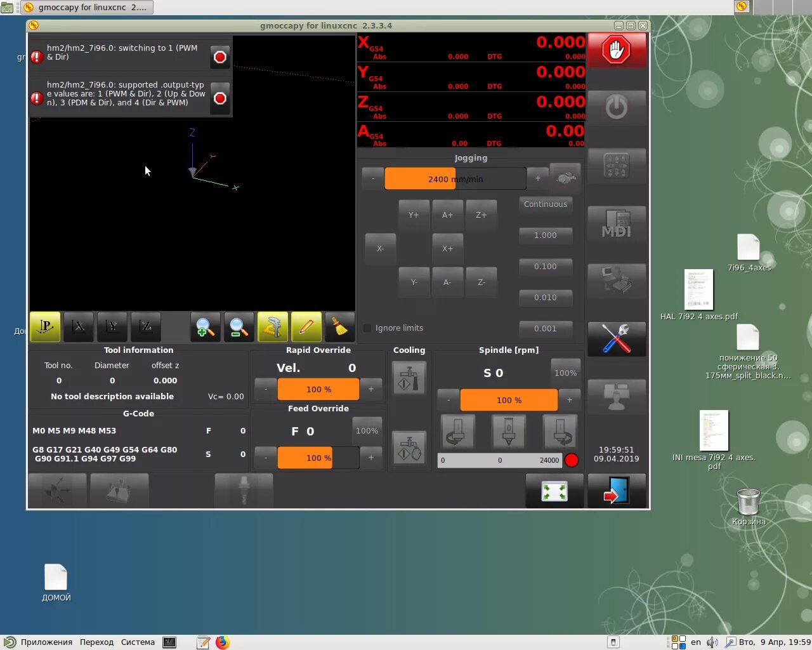Jog Z+ axis button
812x650 pixels.
pos(481,215)
